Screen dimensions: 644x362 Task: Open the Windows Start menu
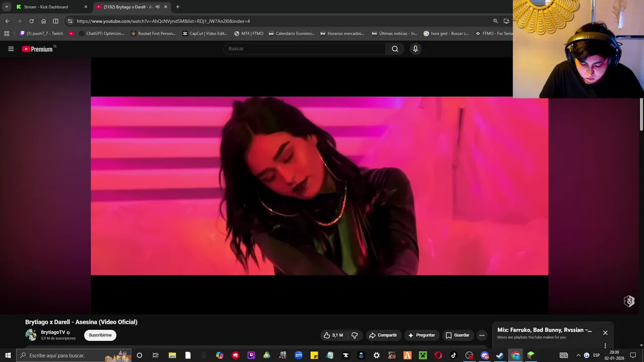(8, 355)
